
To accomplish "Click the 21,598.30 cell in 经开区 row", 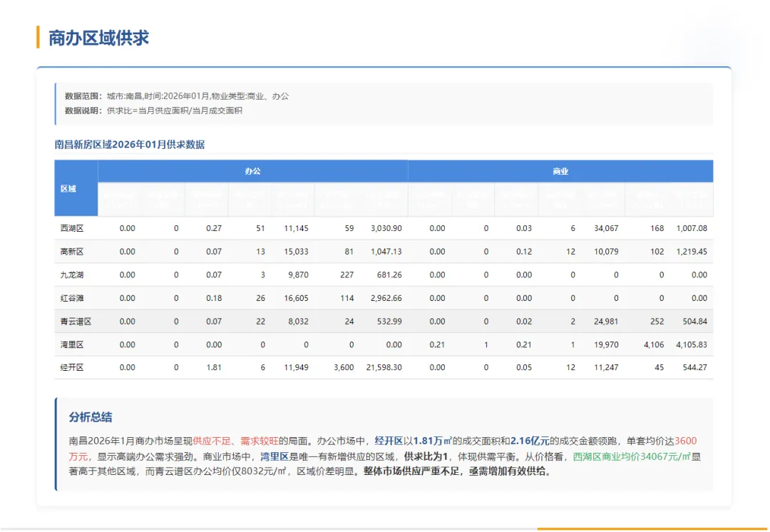I will (384, 367).
